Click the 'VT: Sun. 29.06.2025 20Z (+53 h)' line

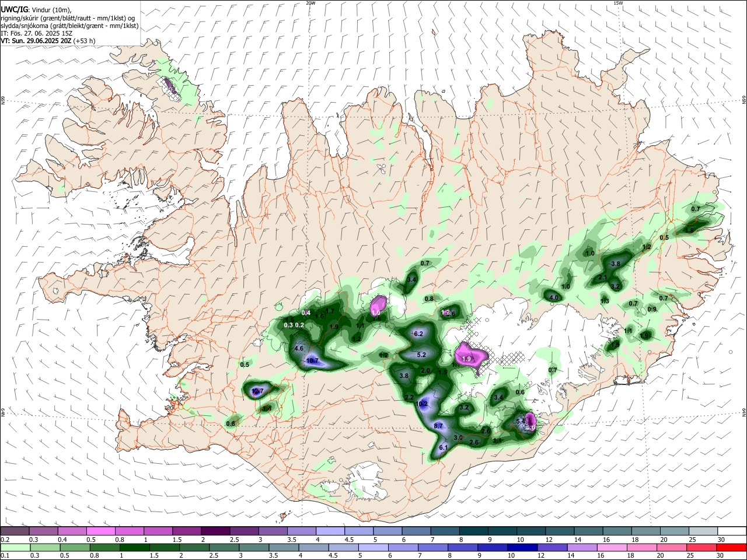point(48,41)
